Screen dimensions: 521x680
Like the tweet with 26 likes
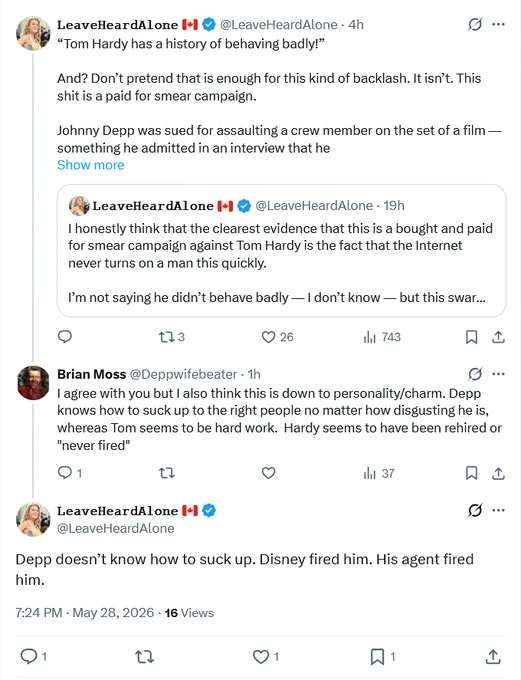(278, 337)
